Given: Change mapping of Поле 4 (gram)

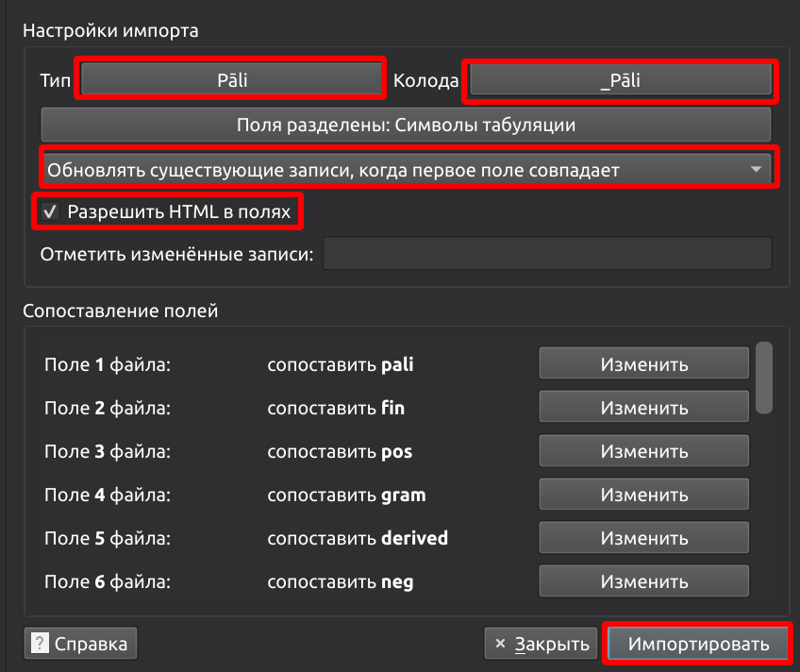Looking at the screenshot, I should 644,495.
